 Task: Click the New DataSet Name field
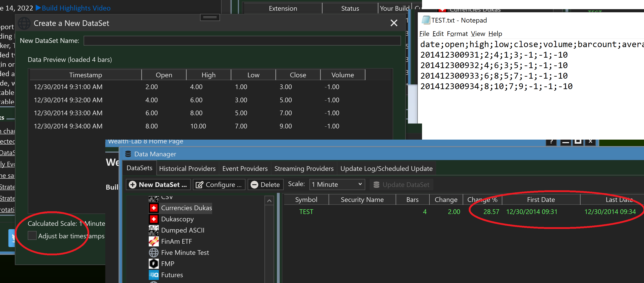pos(242,41)
